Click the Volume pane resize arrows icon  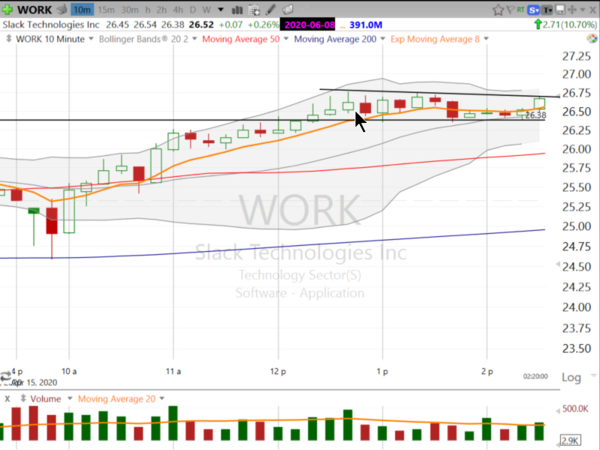tap(23, 398)
